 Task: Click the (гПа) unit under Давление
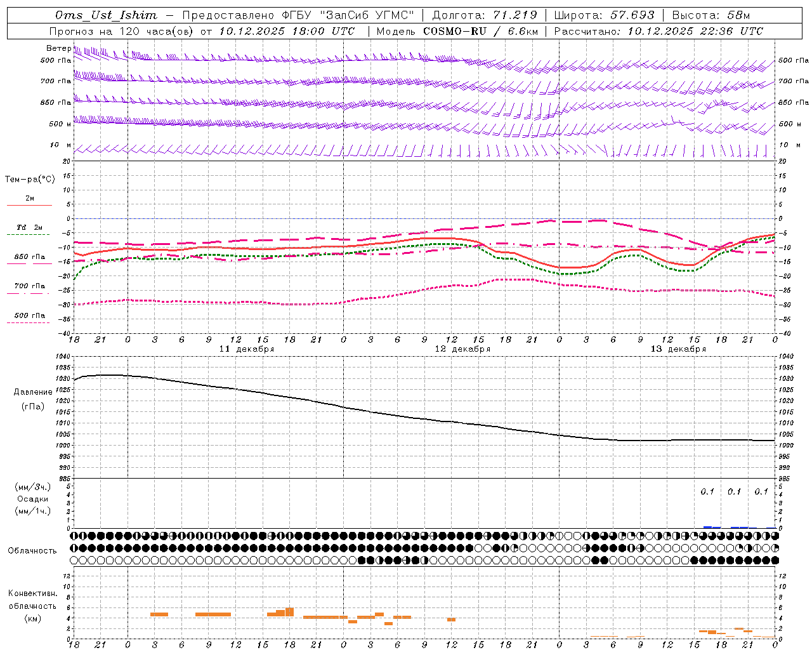[x=33, y=406]
